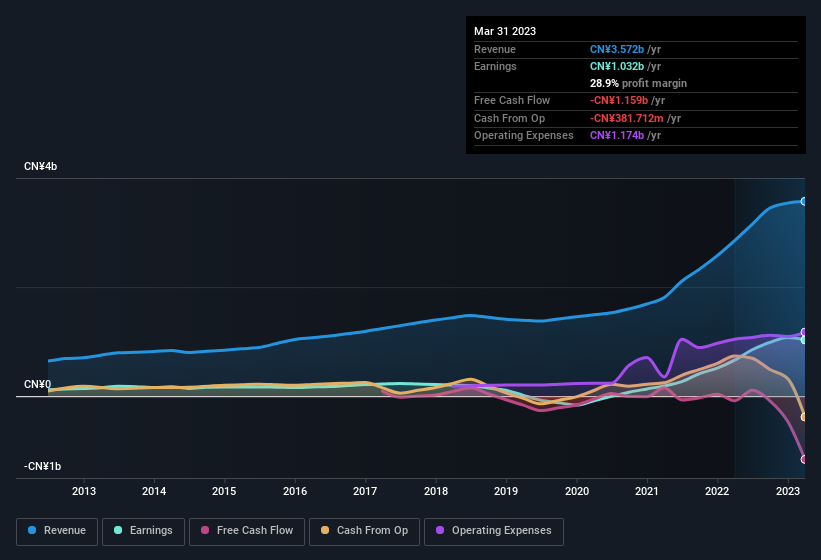
Task: Toggle the Revenue legend button
Action: coord(57,531)
